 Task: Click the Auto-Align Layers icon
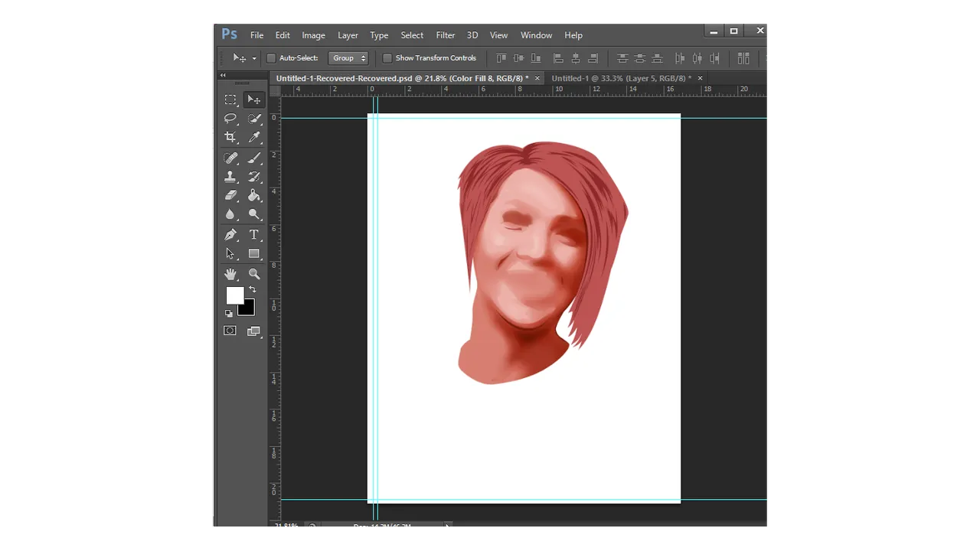743,58
